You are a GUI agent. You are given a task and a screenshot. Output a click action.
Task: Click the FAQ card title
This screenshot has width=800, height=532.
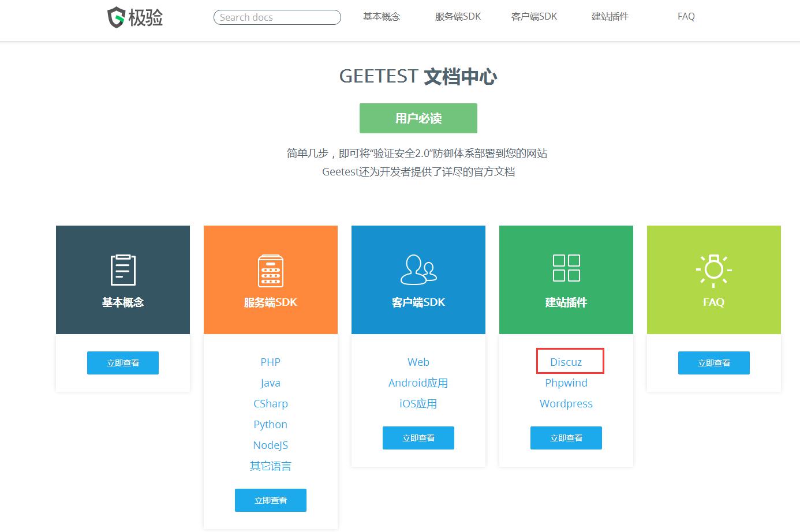coord(714,302)
